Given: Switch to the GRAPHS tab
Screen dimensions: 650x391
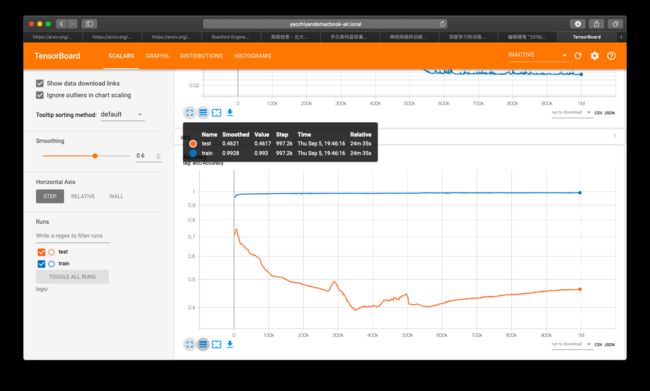Looking at the screenshot, I should tap(157, 56).
